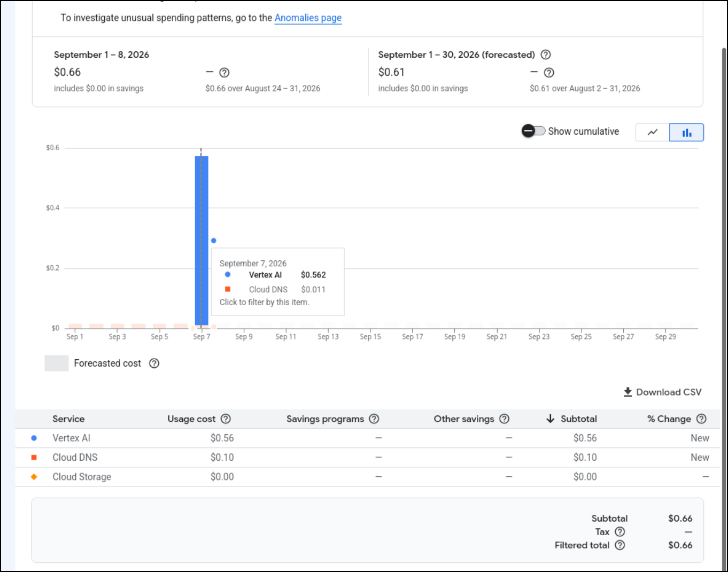
Task: Select Vertex AI service row
Action: [368, 438]
